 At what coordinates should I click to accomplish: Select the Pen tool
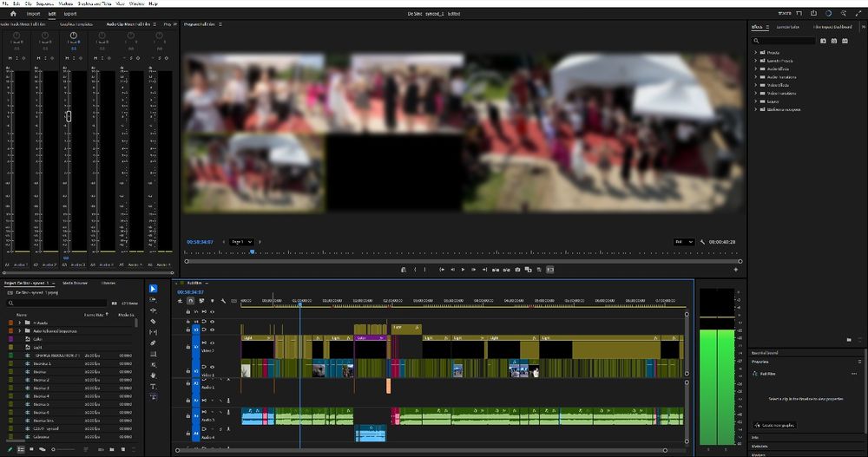(154, 343)
